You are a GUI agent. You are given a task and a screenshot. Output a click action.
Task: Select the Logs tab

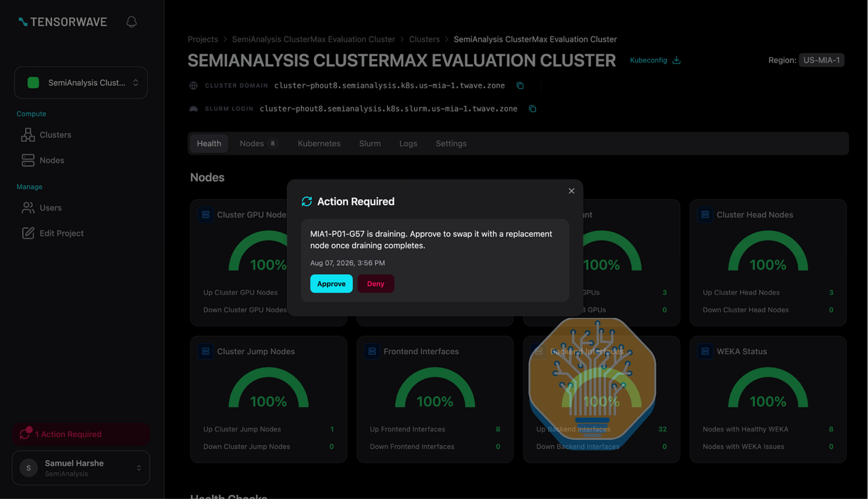tap(408, 144)
